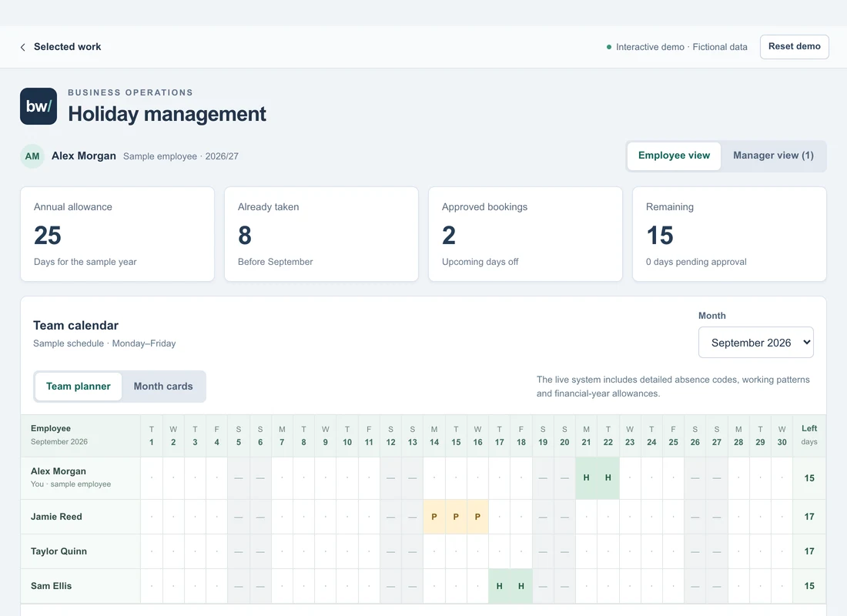Switch to Manager view (1)
The width and height of the screenshot is (847, 616).
[x=773, y=156]
